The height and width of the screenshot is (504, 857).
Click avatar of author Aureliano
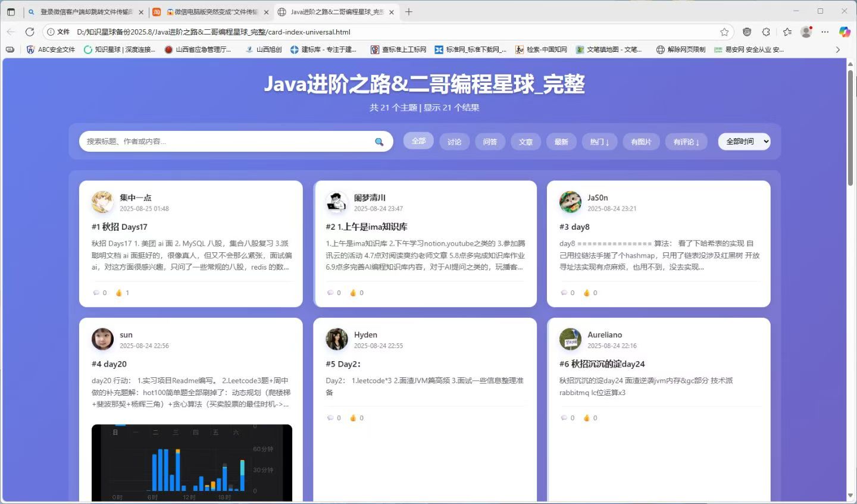[x=570, y=339]
